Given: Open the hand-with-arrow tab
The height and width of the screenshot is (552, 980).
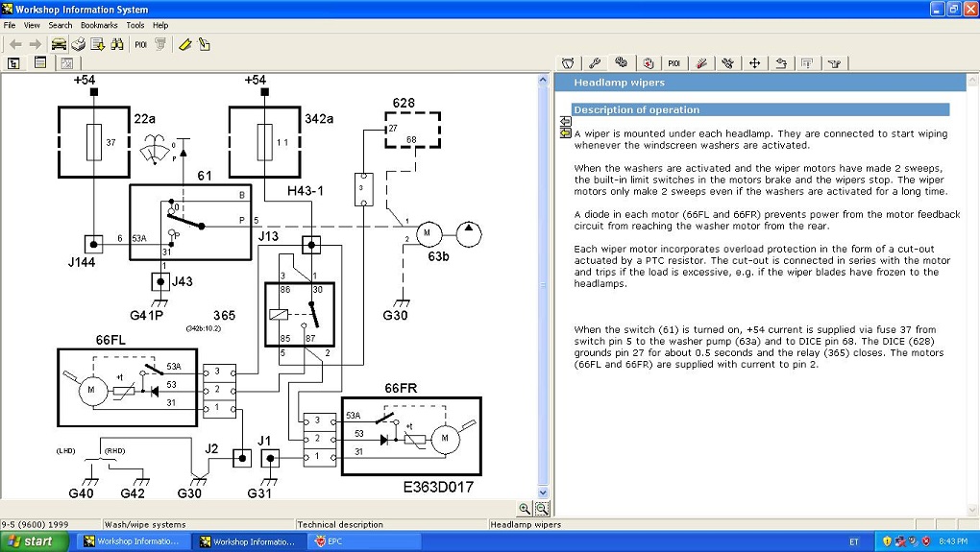Looking at the screenshot, I should tap(781, 63).
